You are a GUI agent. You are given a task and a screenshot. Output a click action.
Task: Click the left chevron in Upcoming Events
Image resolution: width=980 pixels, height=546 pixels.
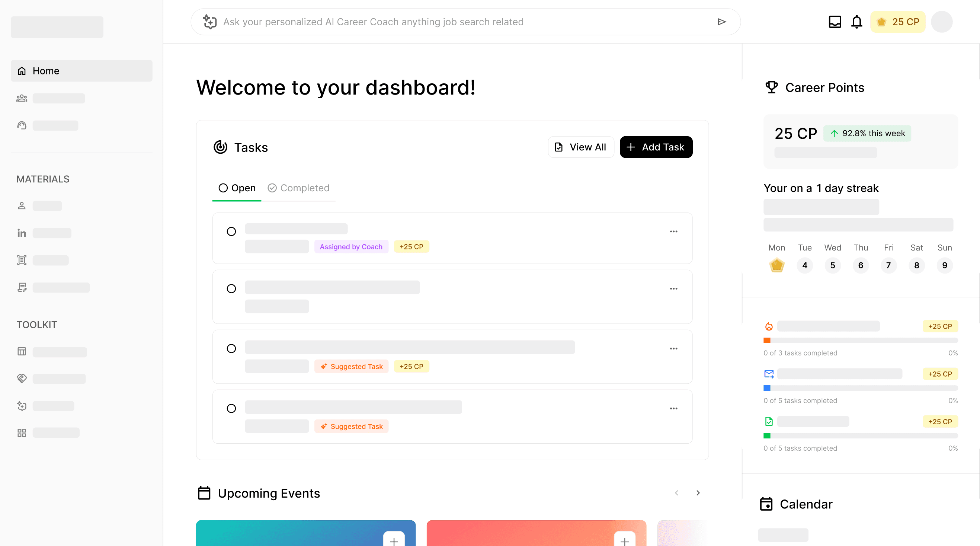click(676, 493)
